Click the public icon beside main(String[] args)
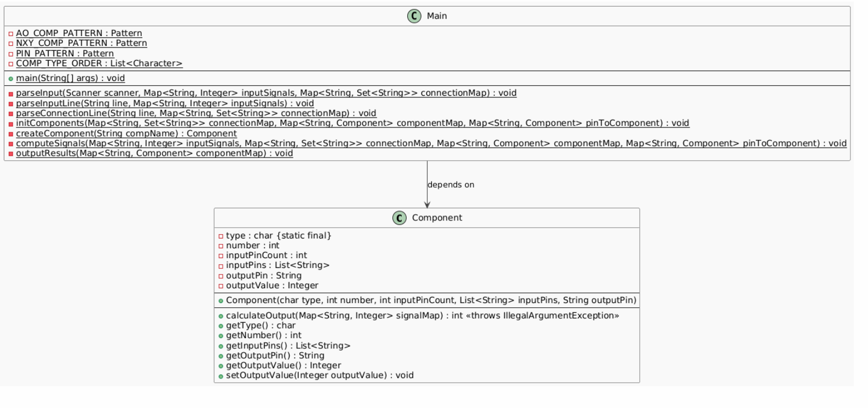This screenshot has width=868, height=408. (x=11, y=79)
